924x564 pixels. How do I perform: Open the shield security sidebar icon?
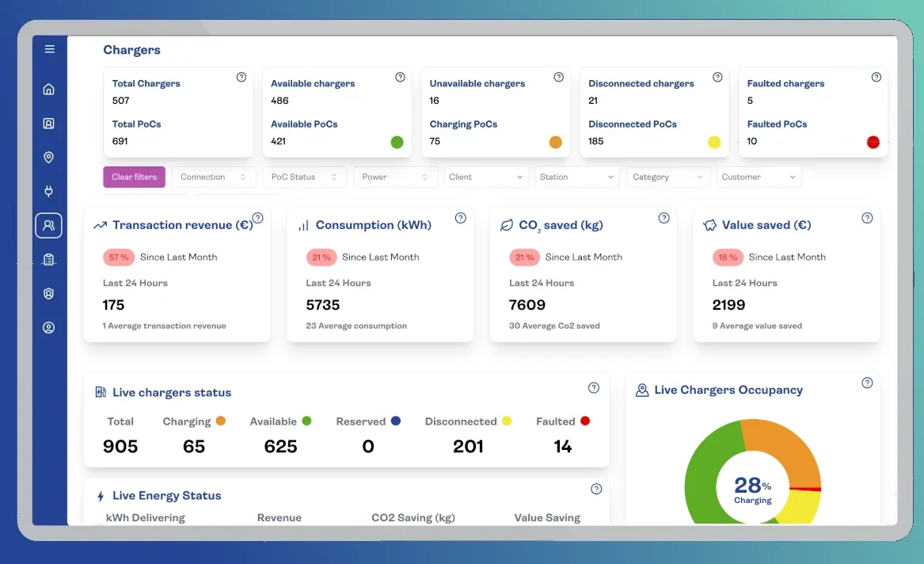click(x=49, y=294)
